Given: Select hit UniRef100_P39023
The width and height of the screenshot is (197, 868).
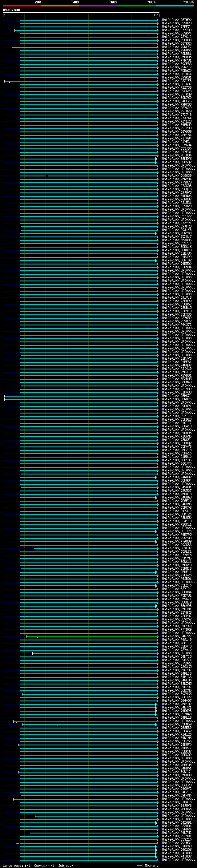Looking at the screenshot, I should coord(177,206).
